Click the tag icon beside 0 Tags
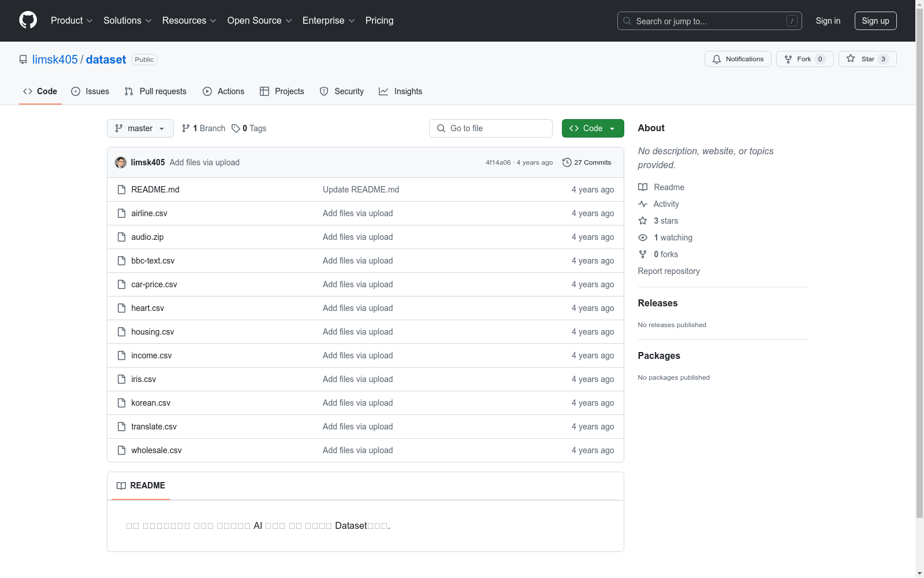This screenshot has height=578, width=924. point(236,128)
